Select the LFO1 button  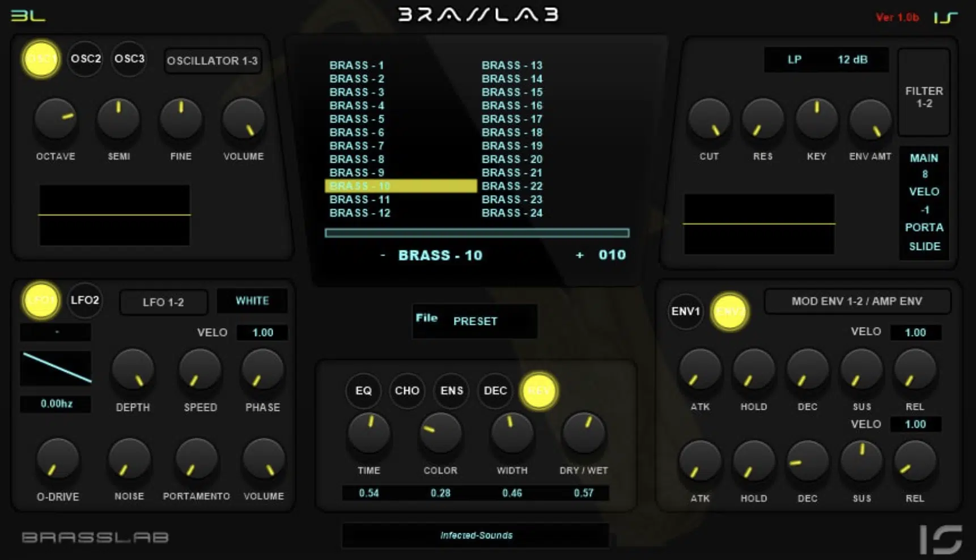click(41, 300)
